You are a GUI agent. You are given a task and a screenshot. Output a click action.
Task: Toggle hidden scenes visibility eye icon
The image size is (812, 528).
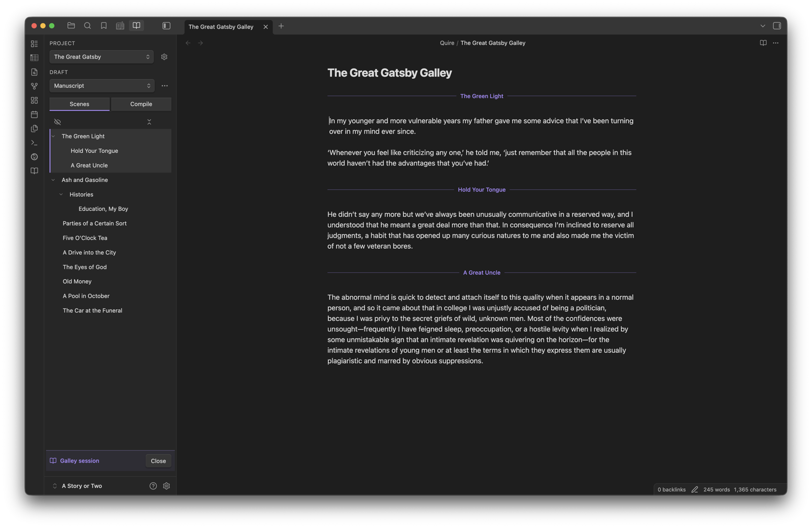tap(57, 122)
